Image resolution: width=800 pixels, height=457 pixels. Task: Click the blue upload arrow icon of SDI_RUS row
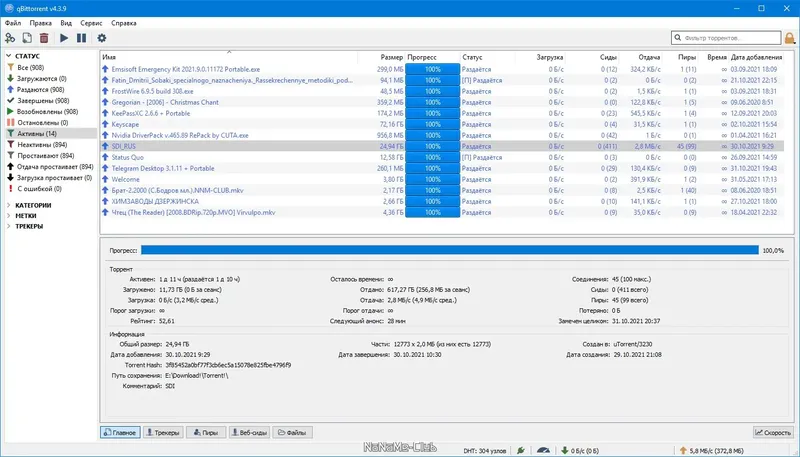[105, 146]
